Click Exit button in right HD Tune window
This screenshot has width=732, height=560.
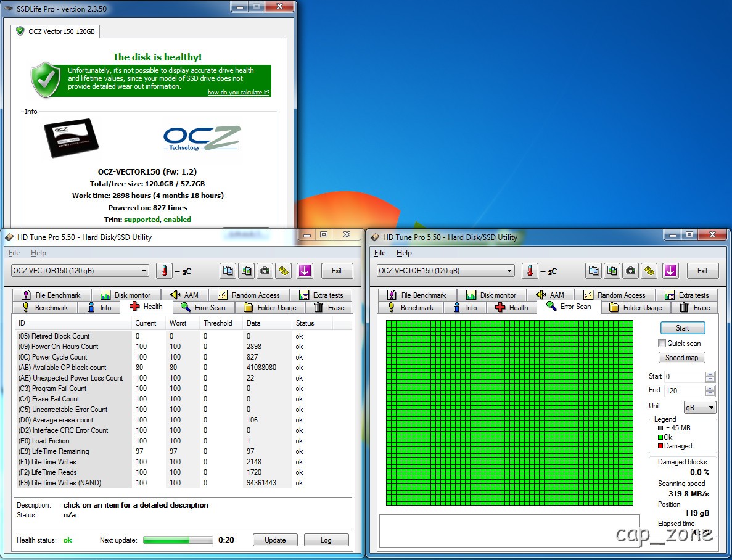pos(702,271)
